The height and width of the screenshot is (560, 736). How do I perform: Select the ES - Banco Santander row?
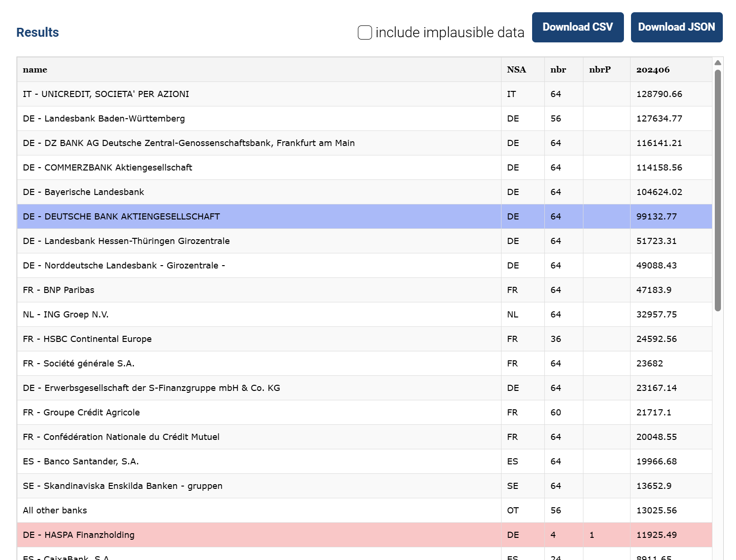click(81, 462)
